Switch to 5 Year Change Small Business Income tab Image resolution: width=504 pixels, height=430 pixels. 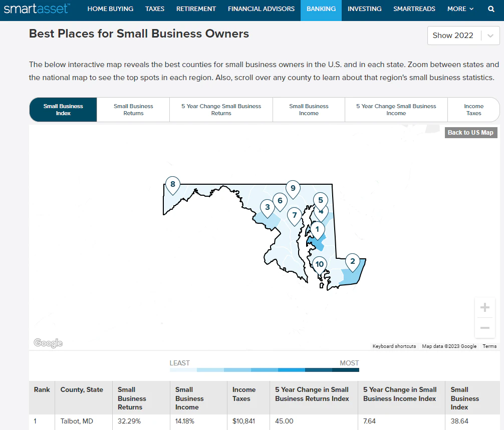tap(396, 110)
